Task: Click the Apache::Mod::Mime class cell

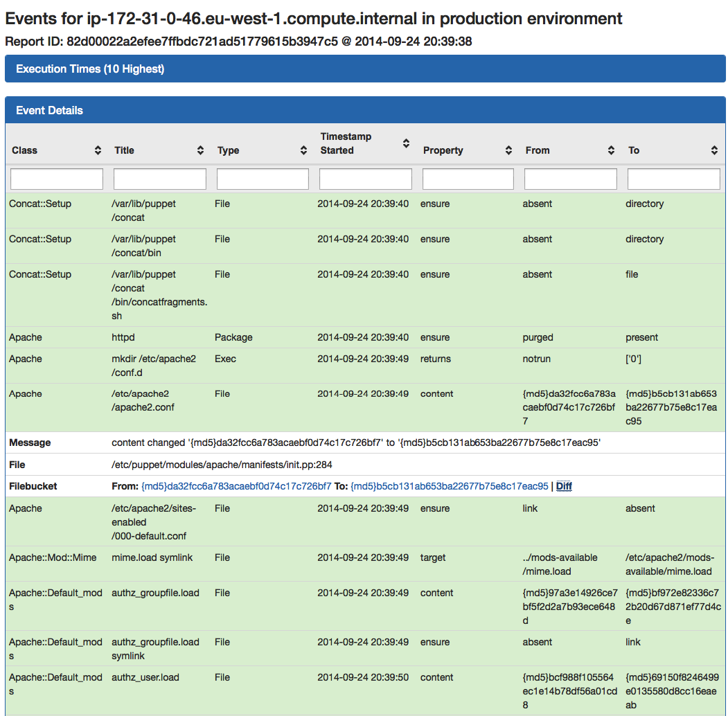Action: (53, 557)
